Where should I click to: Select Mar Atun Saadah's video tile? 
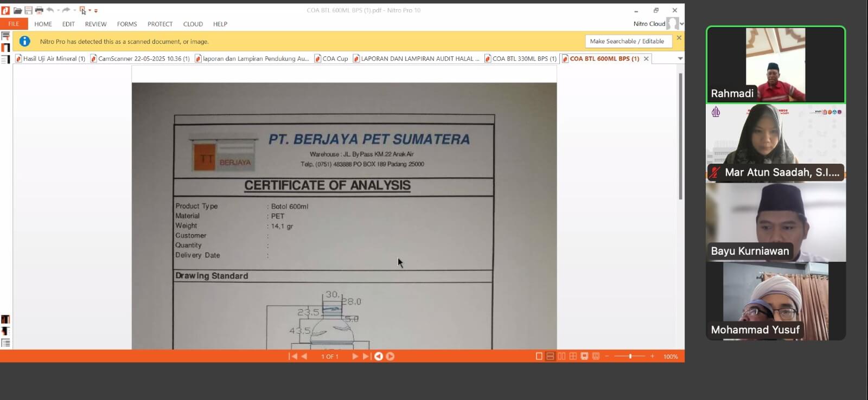[x=776, y=143]
